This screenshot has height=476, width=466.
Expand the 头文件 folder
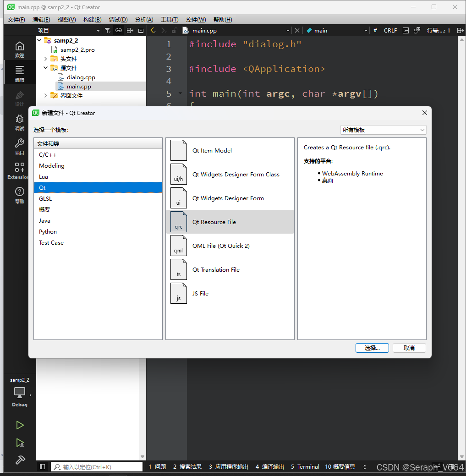coord(45,59)
